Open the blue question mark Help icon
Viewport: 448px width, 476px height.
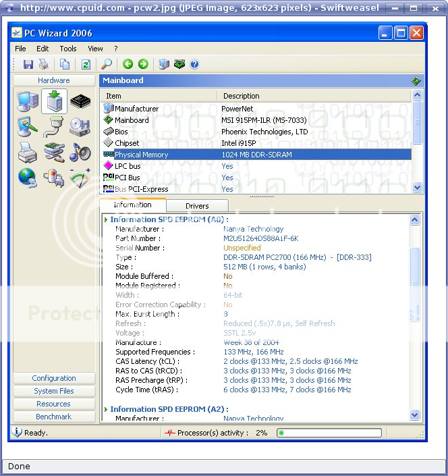pyautogui.click(x=195, y=64)
